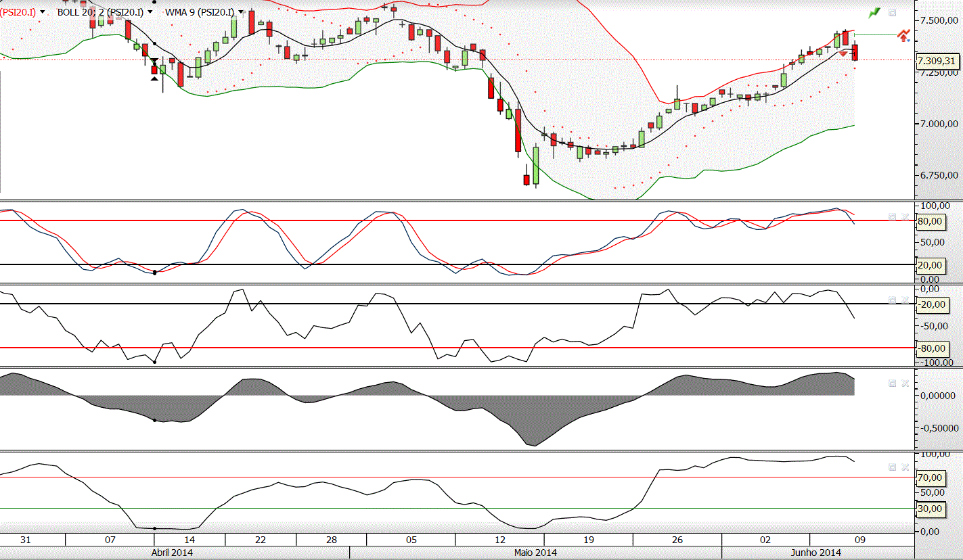963x560 pixels.
Task: Maximize the stochastic oscillator pane with 80,00 level
Action: [x=892, y=216]
